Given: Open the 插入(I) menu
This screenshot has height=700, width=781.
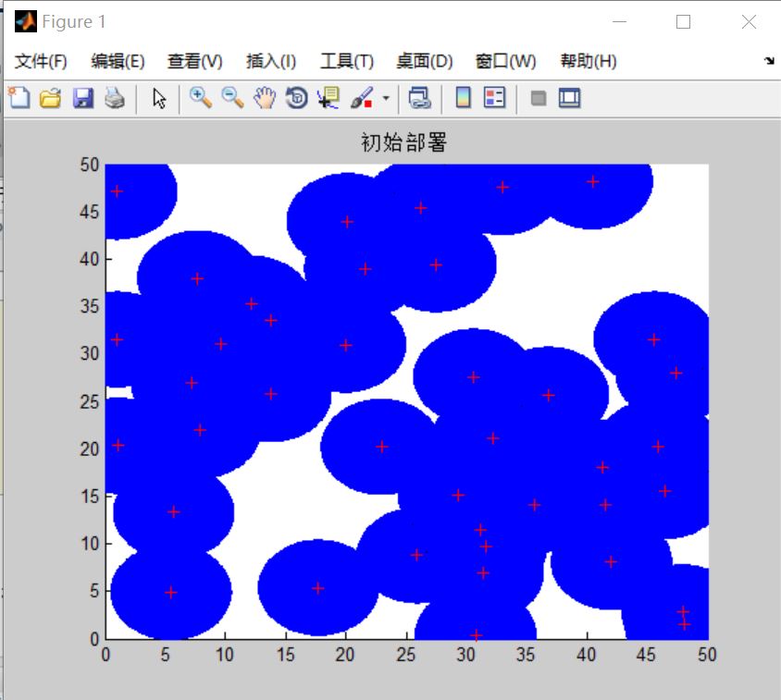Looking at the screenshot, I should 271,61.
